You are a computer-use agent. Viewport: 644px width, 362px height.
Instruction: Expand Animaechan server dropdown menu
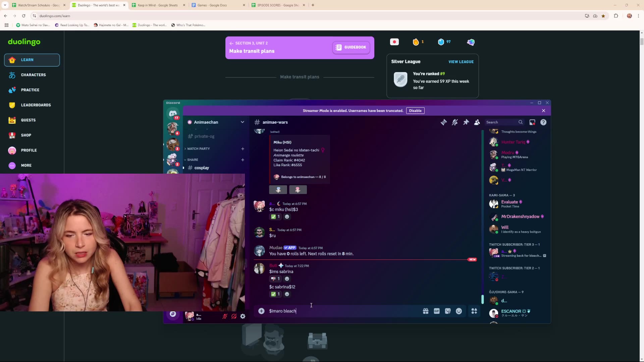click(242, 122)
